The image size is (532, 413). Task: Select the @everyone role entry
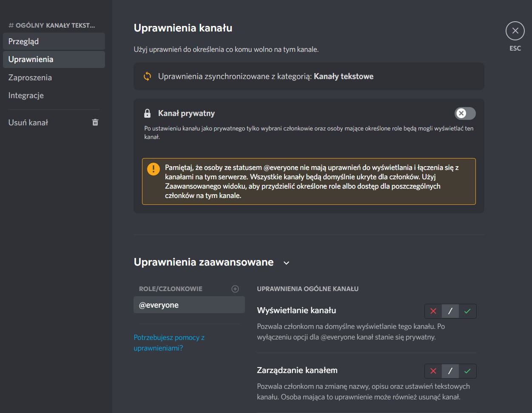[189, 305]
